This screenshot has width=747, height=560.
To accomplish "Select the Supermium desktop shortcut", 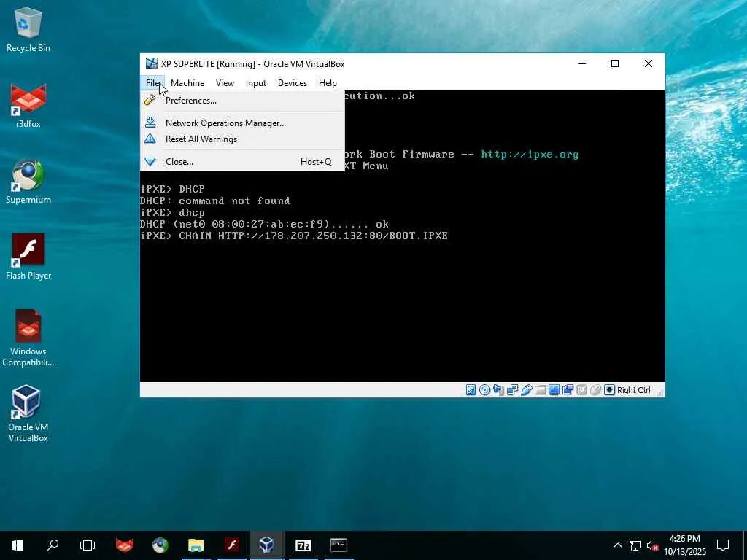I will point(28,182).
